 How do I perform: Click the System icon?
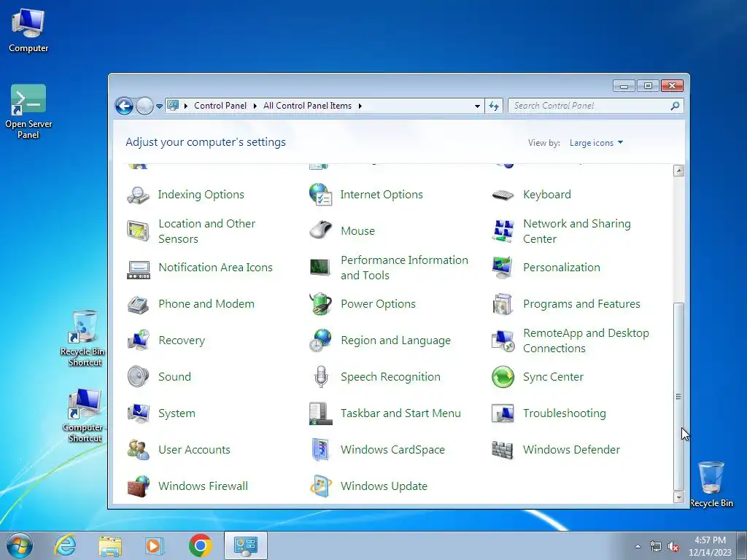138,413
